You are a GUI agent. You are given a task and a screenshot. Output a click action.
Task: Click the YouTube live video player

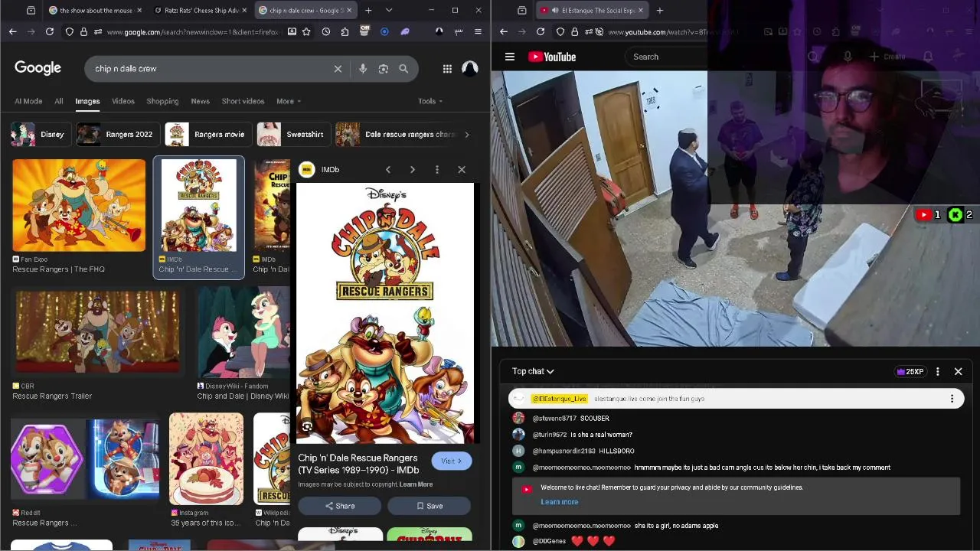click(x=735, y=208)
